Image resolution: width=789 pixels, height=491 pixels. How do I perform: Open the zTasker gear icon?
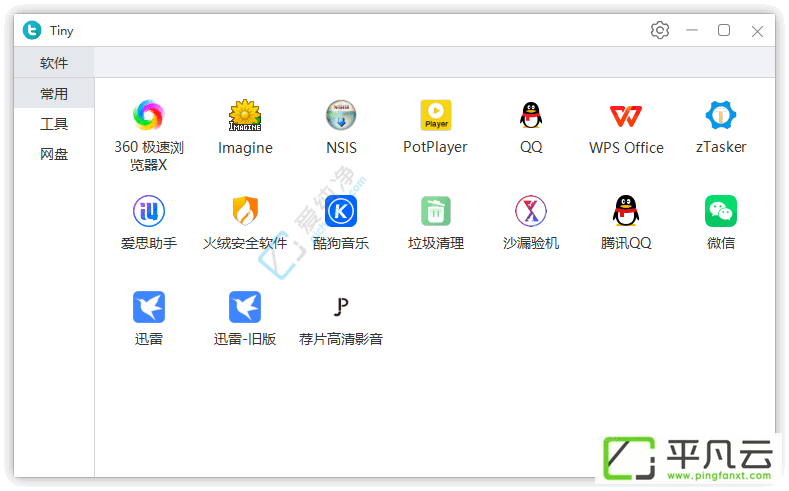coord(721,115)
